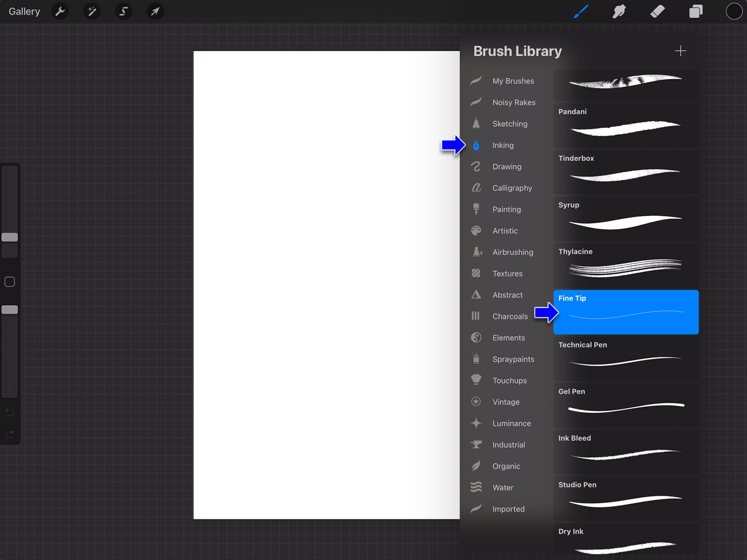Tap the modify square button in sidebar
The image size is (747, 560).
coord(10,282)
